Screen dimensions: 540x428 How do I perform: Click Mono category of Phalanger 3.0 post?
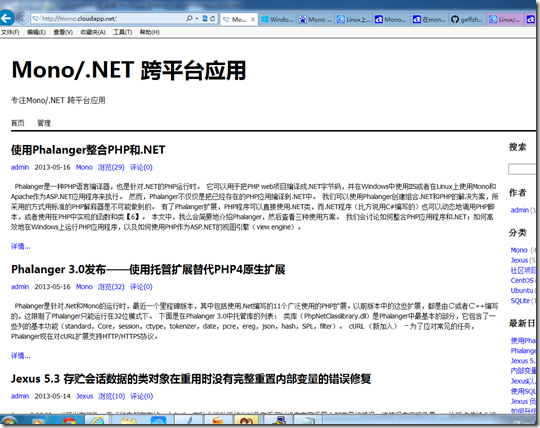point(84,287)
